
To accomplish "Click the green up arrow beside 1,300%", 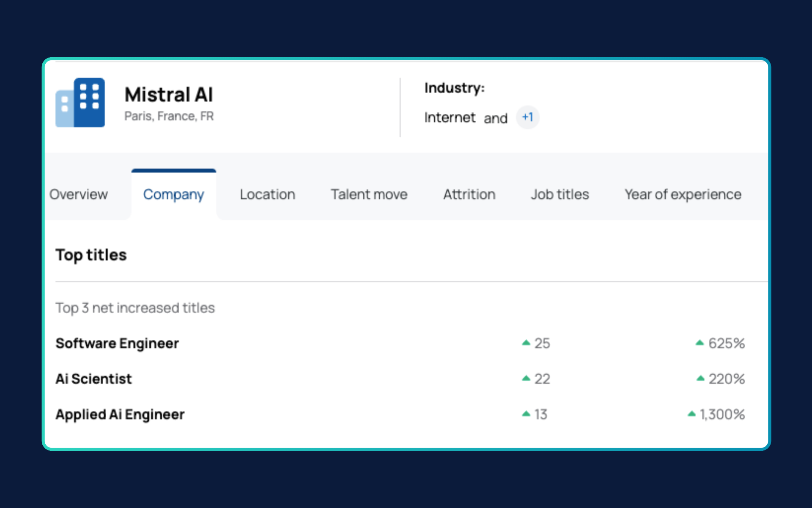I will [691, 414].
